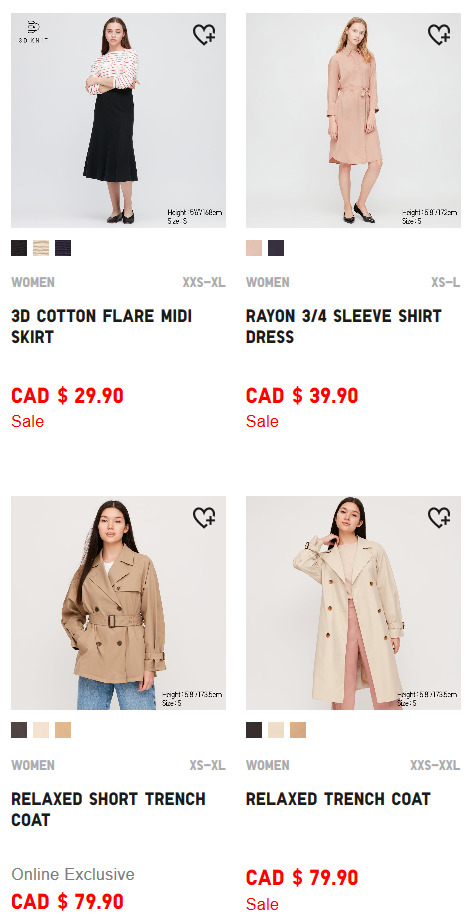Choose navy swatch for Rayon shirt dress

click(276, 248)
